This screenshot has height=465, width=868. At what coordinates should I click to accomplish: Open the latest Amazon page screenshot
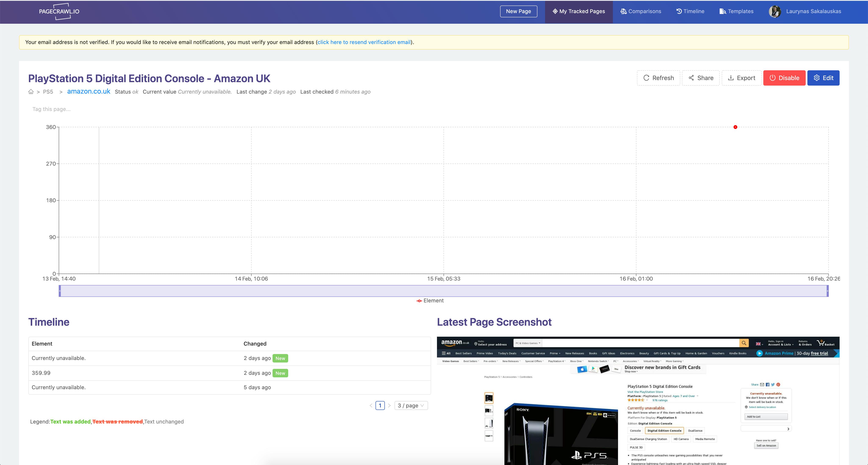click(x=638, y=401)
